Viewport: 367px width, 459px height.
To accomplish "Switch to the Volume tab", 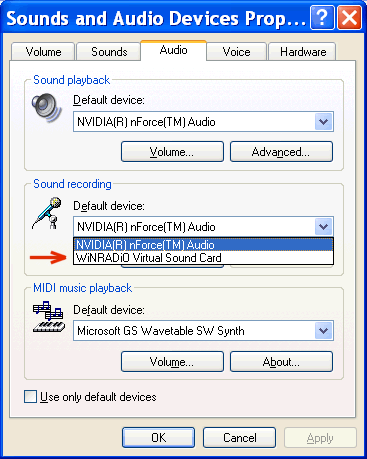I will [43, 52].
